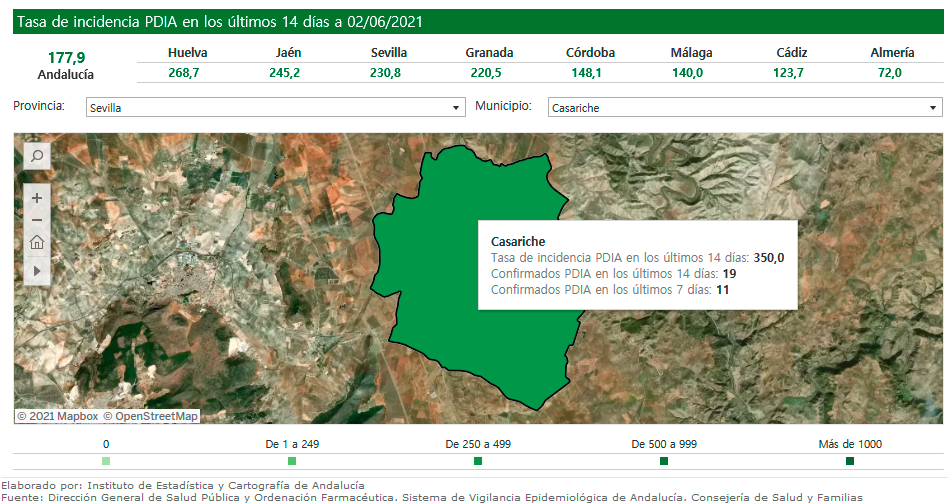
Task: Zoom in on the map
Action: [37, 198]
